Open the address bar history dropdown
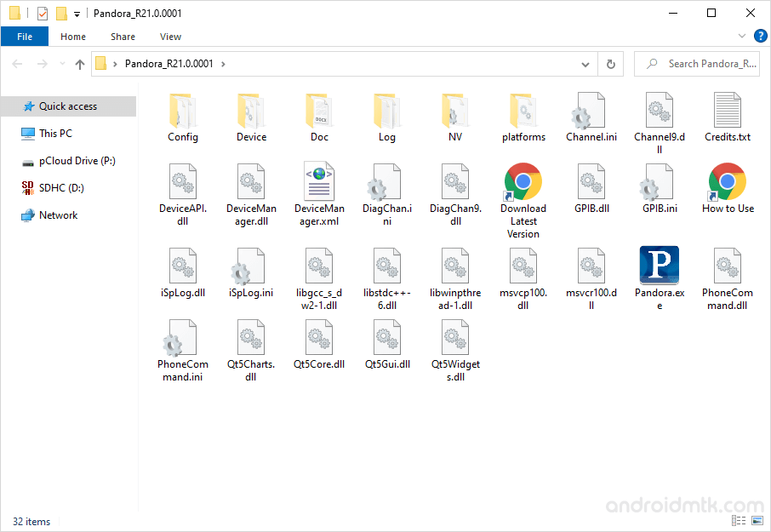Image resolution: width=771 pixels, height=532 pixels. pos(585,64)
